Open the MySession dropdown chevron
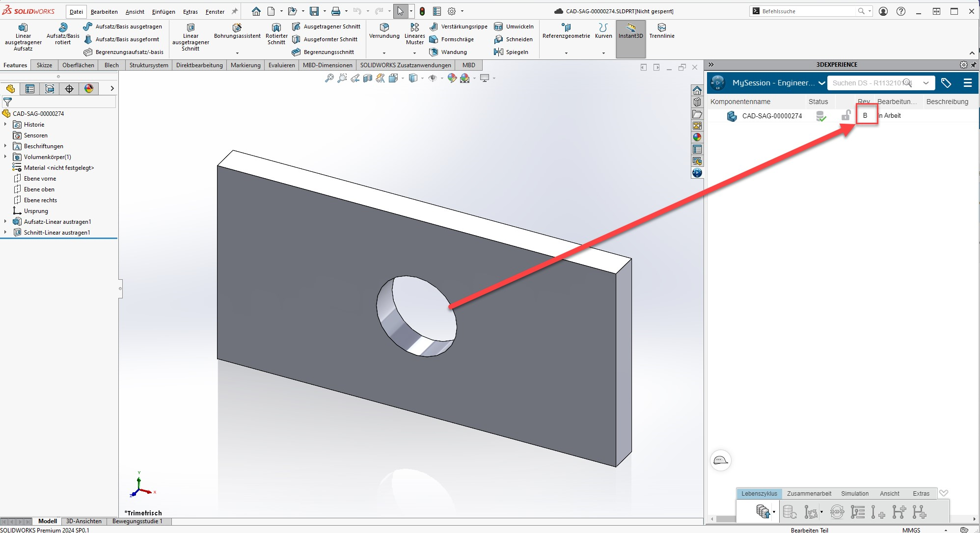The image size is (980, 533). pyautogui.click(x=821, y=83)
